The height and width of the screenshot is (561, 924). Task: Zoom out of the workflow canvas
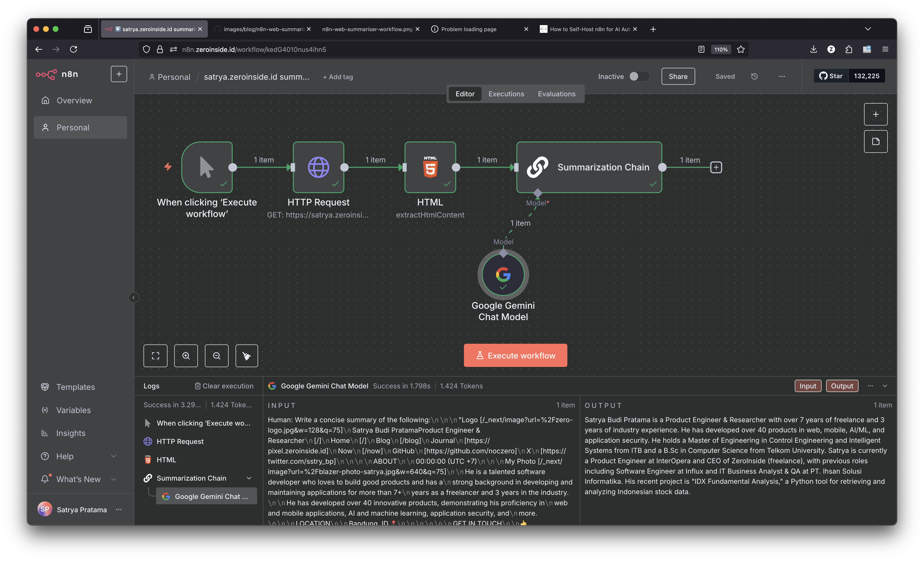point(216,355)
